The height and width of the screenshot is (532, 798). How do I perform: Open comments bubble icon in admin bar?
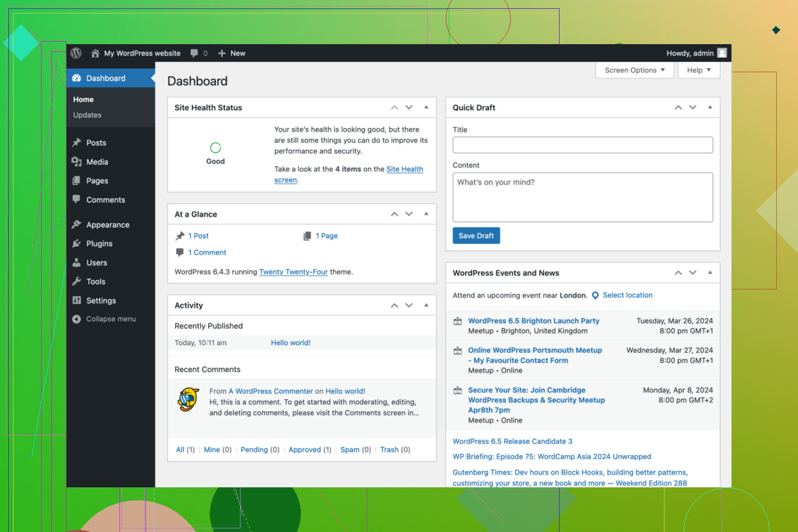(x=194, y=53)
